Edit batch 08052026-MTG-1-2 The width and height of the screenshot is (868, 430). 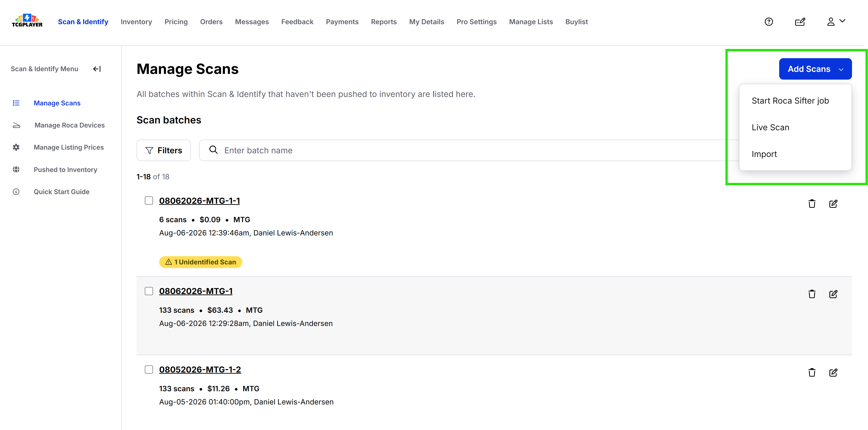coord(833,373)
